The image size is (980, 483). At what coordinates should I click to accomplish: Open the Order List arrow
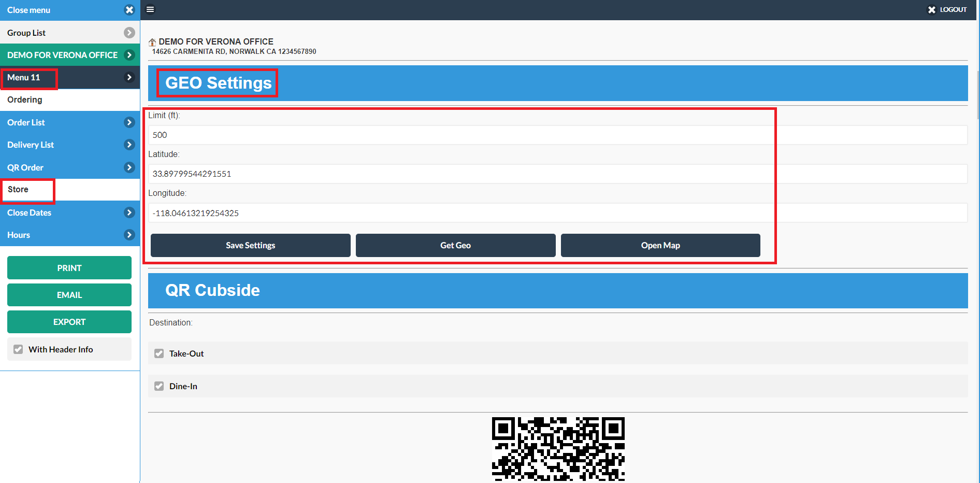[x=129, y=122]
